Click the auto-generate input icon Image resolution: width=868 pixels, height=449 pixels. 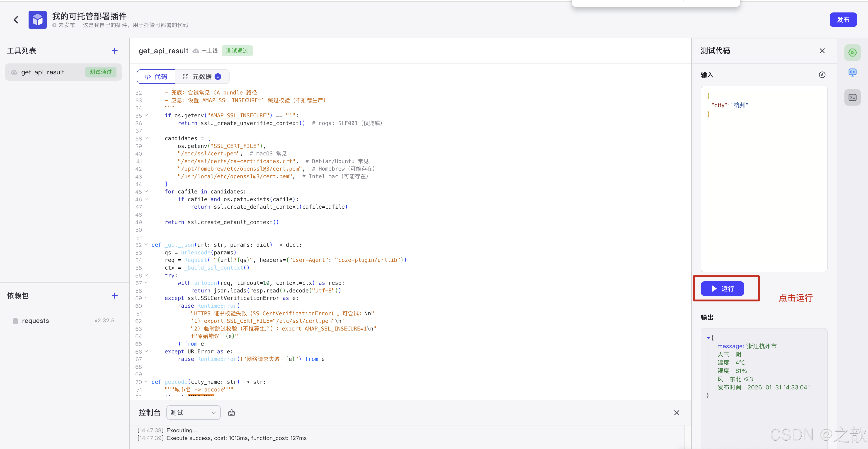[822, 75]
